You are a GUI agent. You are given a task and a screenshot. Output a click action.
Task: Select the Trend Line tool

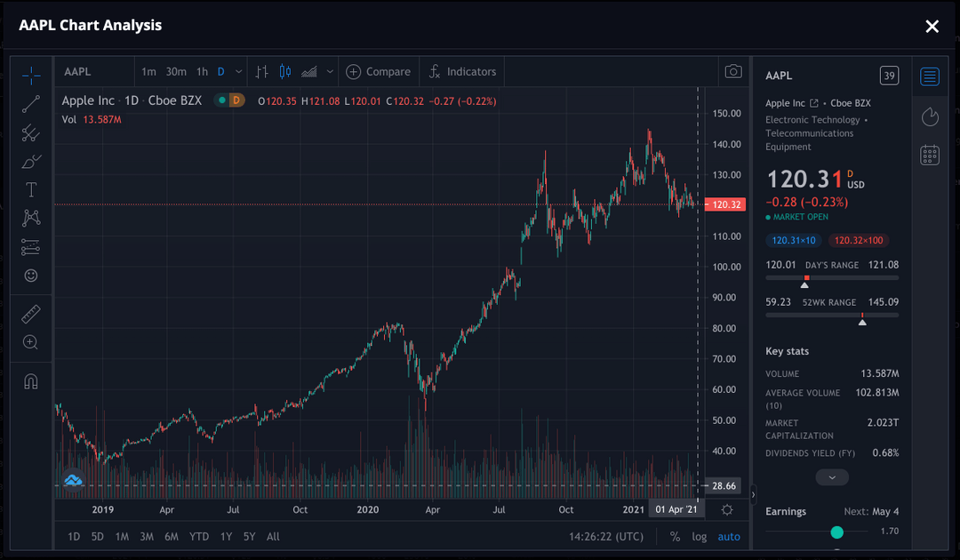(31, 104)
